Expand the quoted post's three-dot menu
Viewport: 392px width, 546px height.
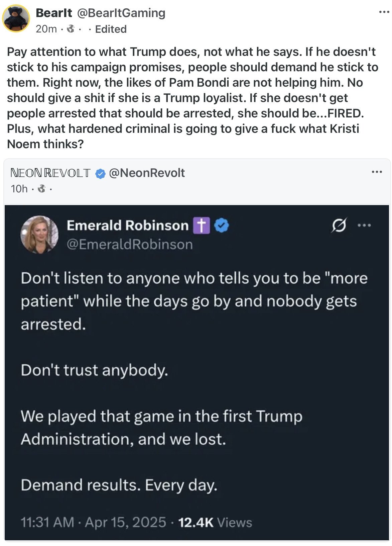(377, 172)
